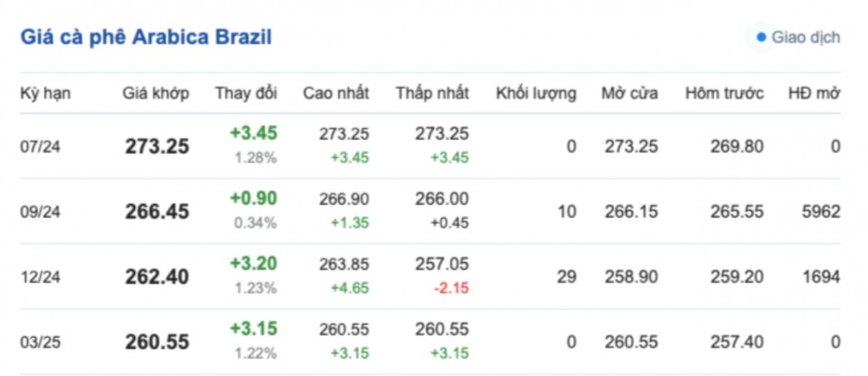Click the Hôm trước column header
The image size is (868, 376).
pos(724,94)
